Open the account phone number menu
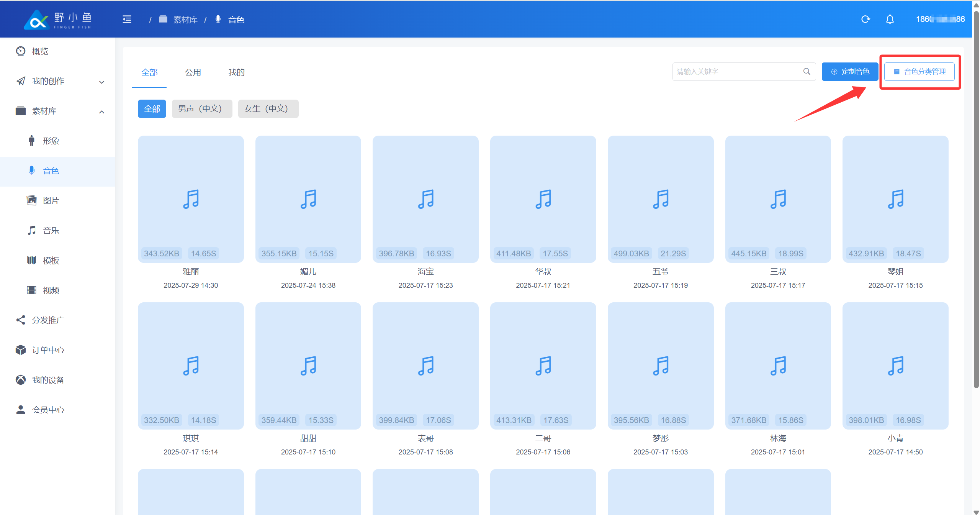This screenshot has width=980, height=515. point(940,19)
